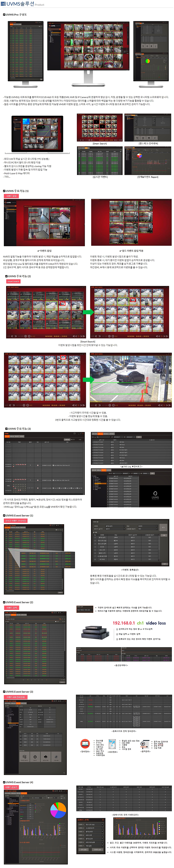Screen dimensions: 174x868
Task: Click the DVR device image
Action: click(x=95, y=632)
